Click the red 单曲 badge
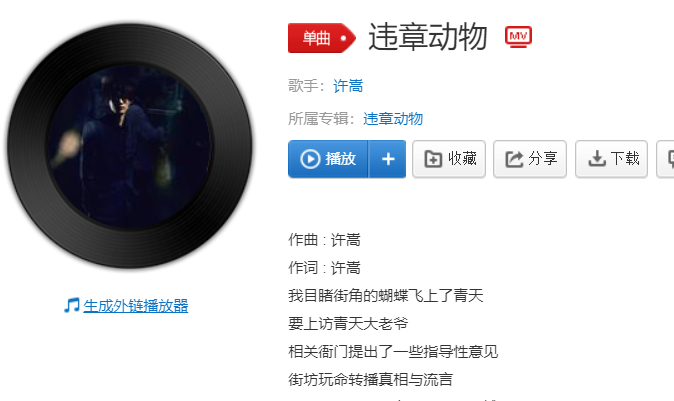The height and width of the screenshot is (401, 674). [x=322, y=38]
